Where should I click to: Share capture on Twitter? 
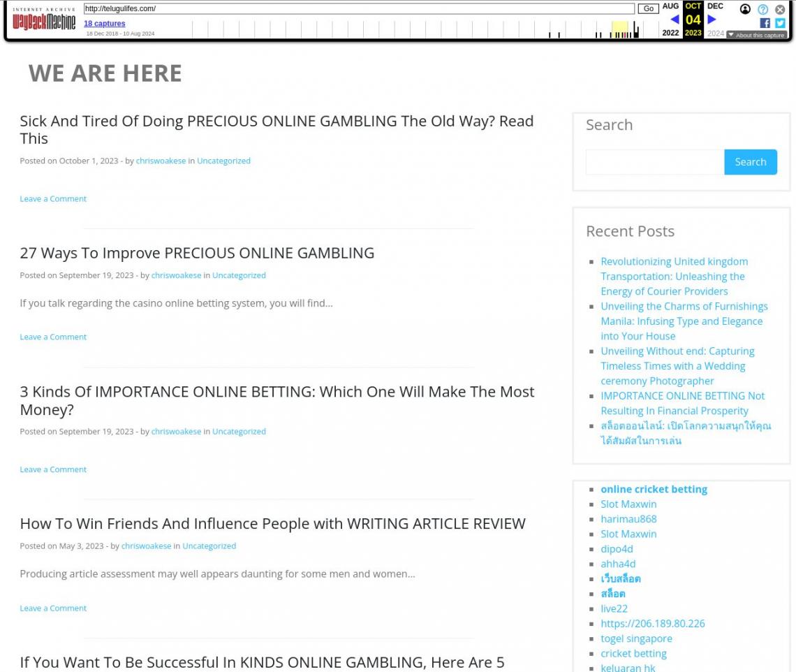point(780,23)
